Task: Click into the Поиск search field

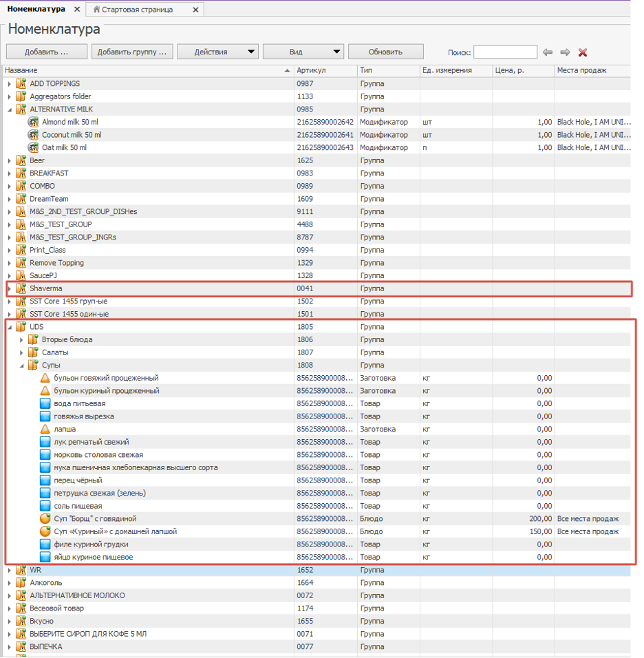Action: (505, 52)
